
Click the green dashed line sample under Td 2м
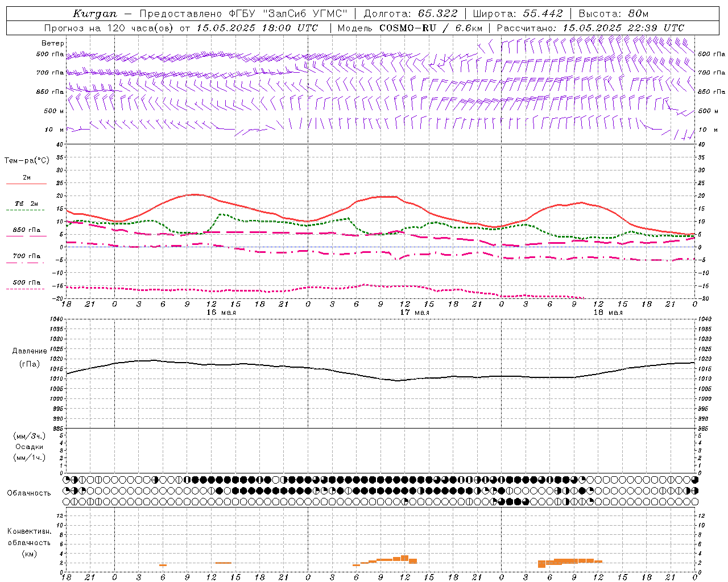tap(25, 210)
